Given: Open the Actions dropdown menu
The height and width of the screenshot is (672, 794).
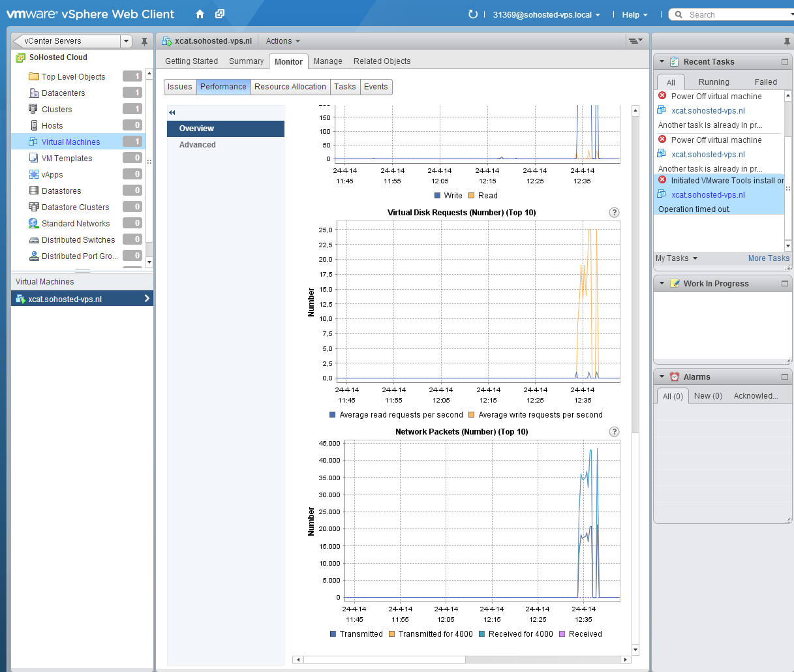Looking at the screenshot, I should point(283,41).
